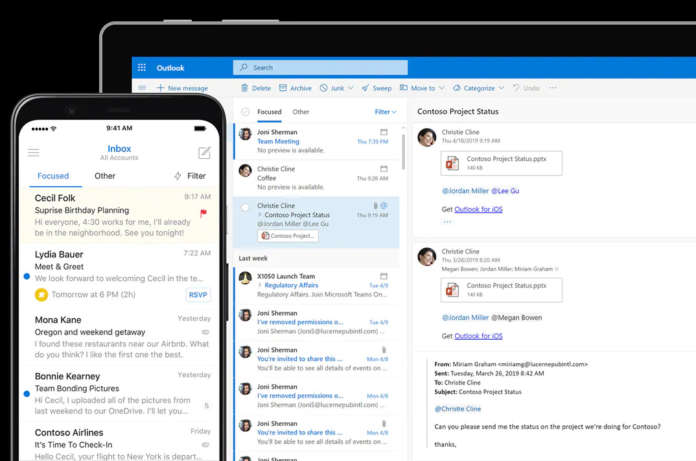Open Contoso Airlines check-in email on phone
Screen dimensions: 696x461
119,442
